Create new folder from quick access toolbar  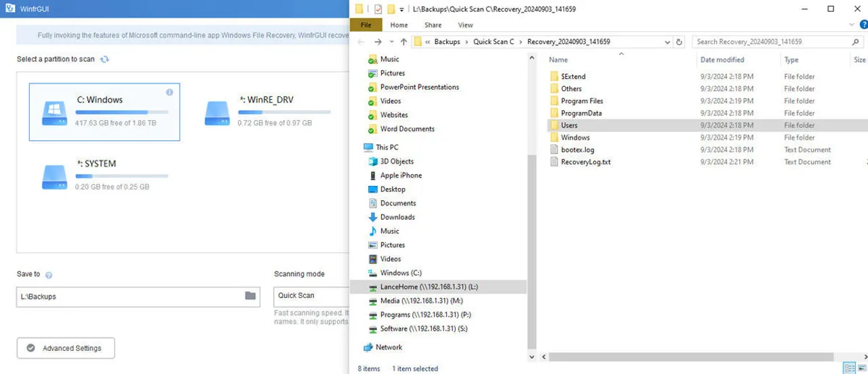tap(391, 9)
